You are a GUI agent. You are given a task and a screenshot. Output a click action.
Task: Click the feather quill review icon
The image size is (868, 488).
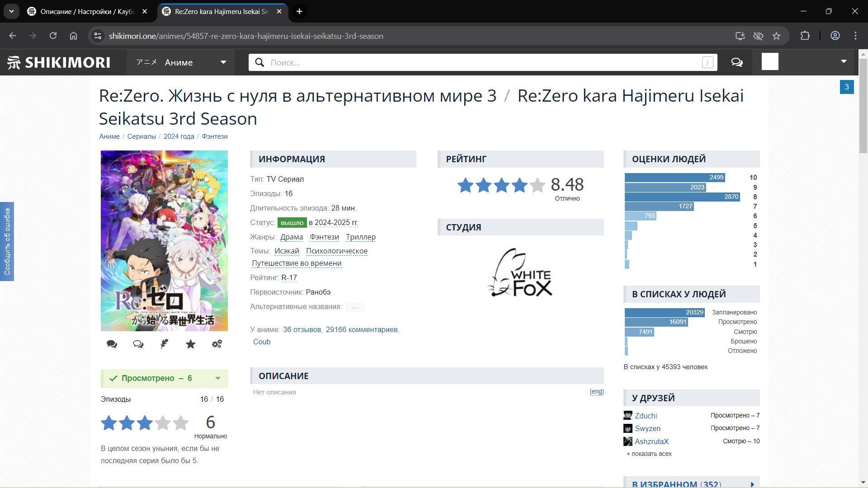[164, 344]
